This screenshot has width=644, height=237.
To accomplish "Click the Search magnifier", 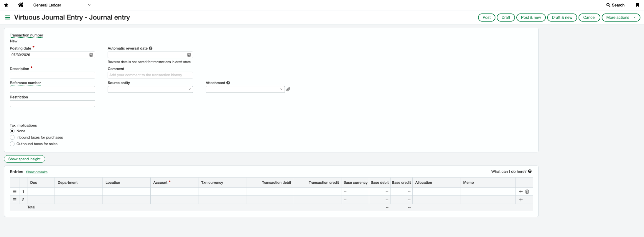I will (x=608, y=5).
